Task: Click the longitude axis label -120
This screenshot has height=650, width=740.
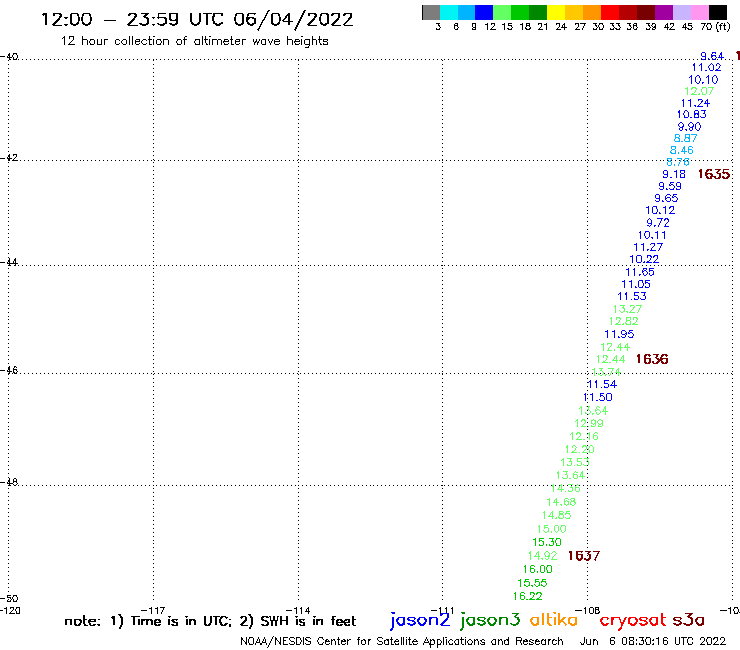Action: [10, 611]
